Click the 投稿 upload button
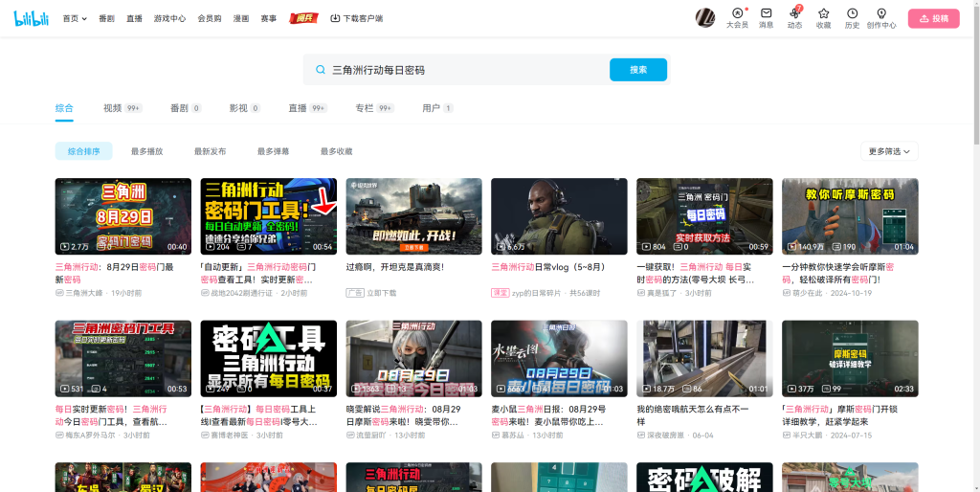Image resolution: width=980 pixels, height=492 pixels. point(934,19)
